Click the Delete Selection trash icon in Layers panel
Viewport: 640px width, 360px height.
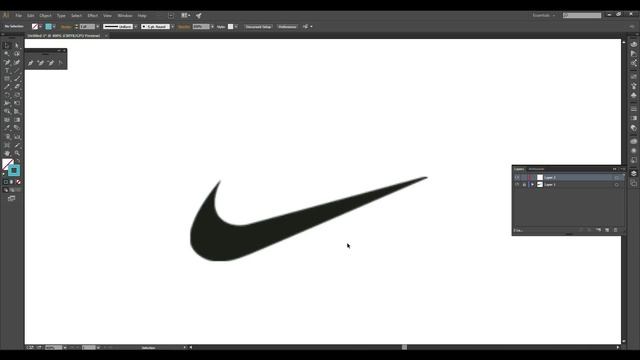click(x=616, y=230)
